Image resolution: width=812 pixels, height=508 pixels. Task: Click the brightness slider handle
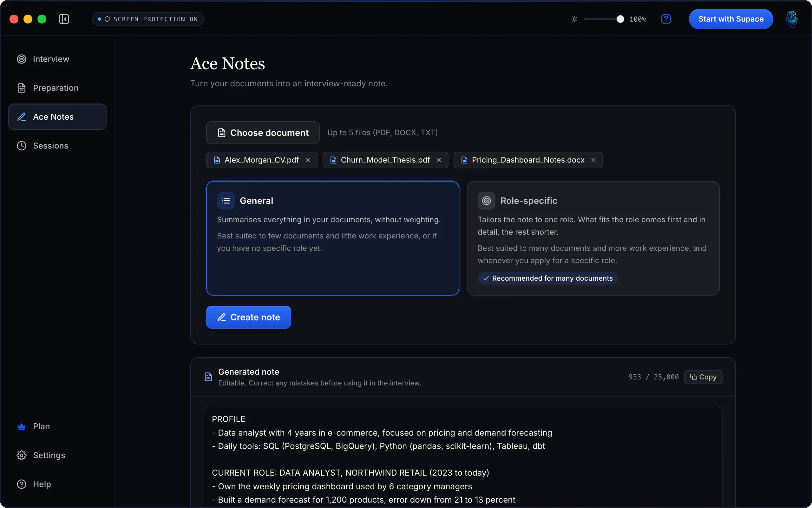click(620, 19)
